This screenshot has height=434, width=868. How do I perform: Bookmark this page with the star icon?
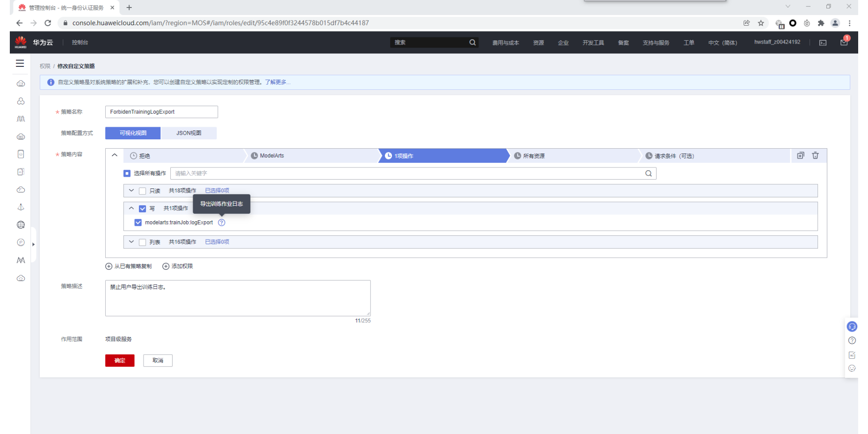(x=761, y=23)
